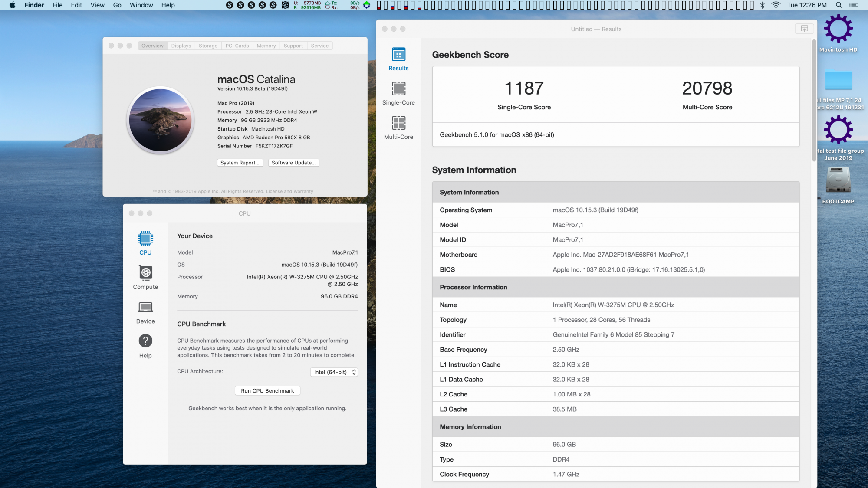
Task: Click the Help question mark icon
Action: (x=145, y=341)
